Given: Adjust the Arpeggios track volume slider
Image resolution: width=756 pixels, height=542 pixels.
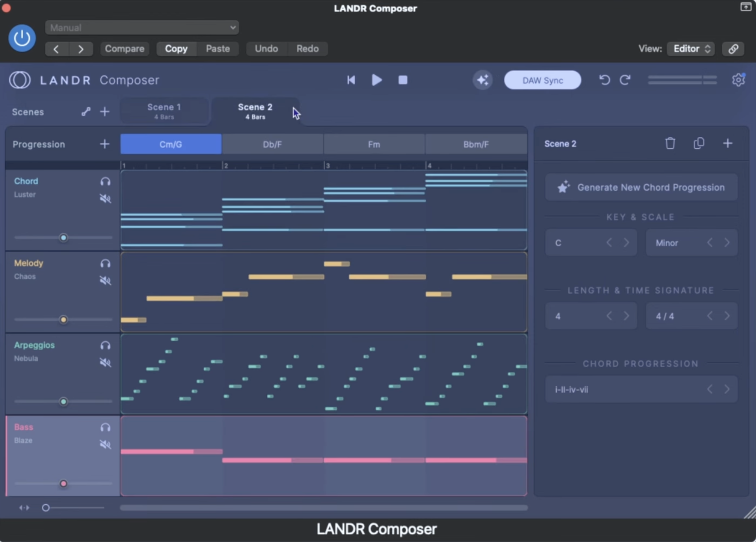Looking at the screenshot, I should tap(63, 401).
